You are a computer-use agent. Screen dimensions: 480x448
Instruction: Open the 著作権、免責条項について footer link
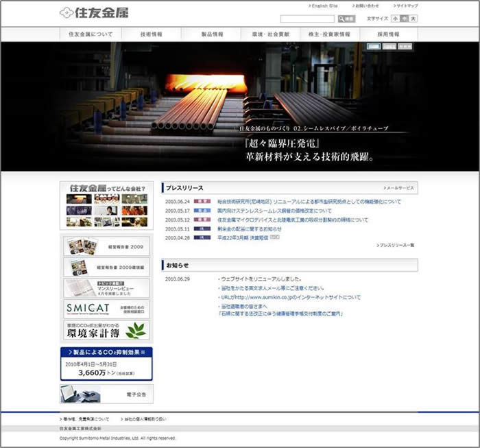pyautogui.click(x=84, y=419)
